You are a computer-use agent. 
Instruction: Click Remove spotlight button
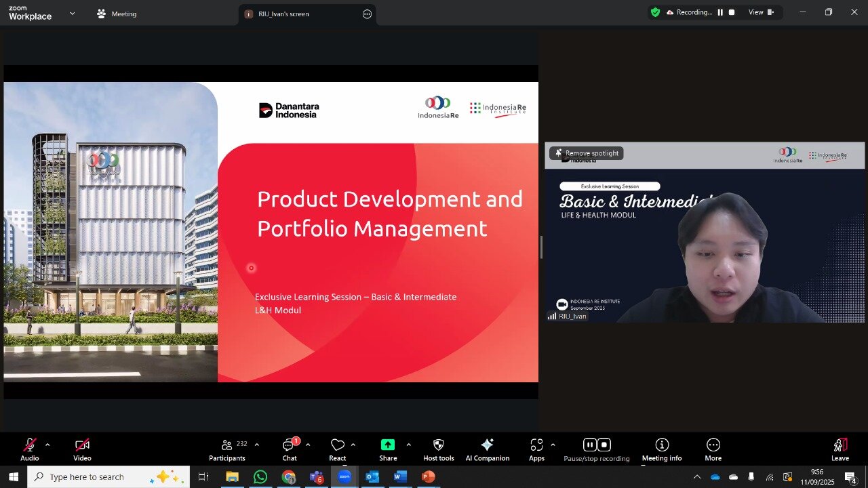[x=587, y=153]
